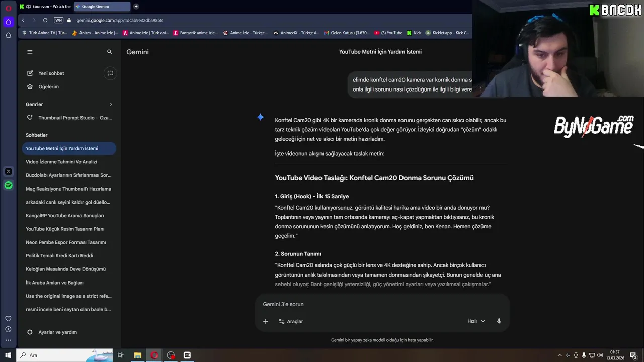Open Spotify in Opera sidebar
The width and height of the screenshot is (644, 362).
[8, 186]
